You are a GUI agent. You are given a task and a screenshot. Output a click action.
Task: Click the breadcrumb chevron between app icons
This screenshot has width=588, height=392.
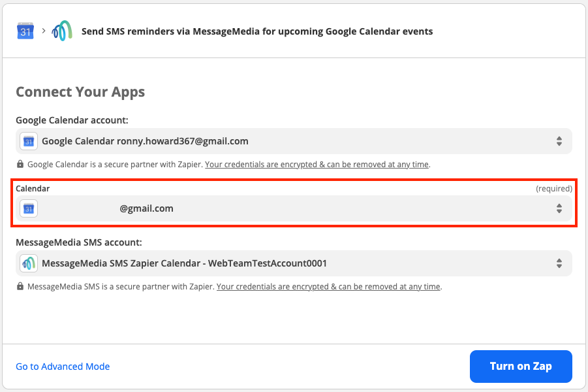click(44, 31)
